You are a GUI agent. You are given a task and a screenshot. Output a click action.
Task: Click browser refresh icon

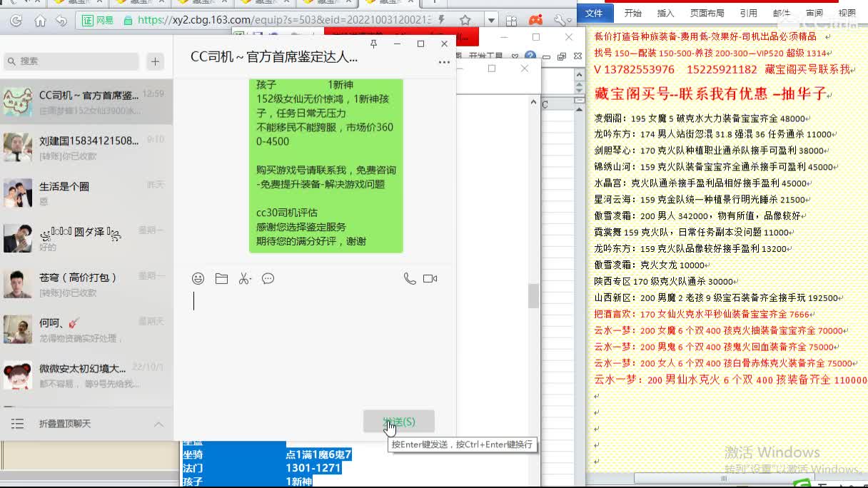pyautogui.click(x=16, y=21)
